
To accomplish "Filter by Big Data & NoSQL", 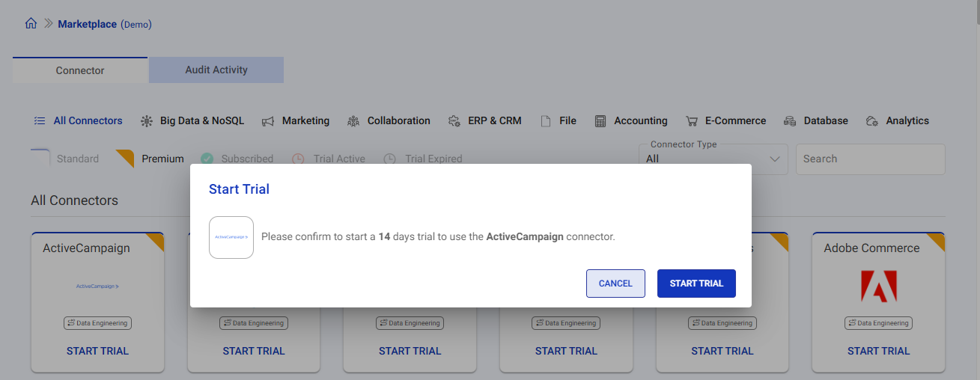I will (x=192, y=120).
